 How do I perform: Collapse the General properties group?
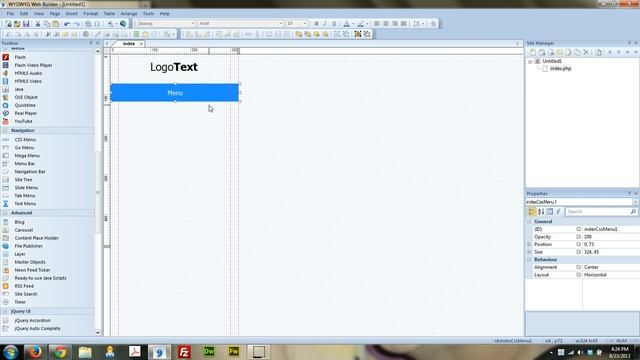[529, 222]
